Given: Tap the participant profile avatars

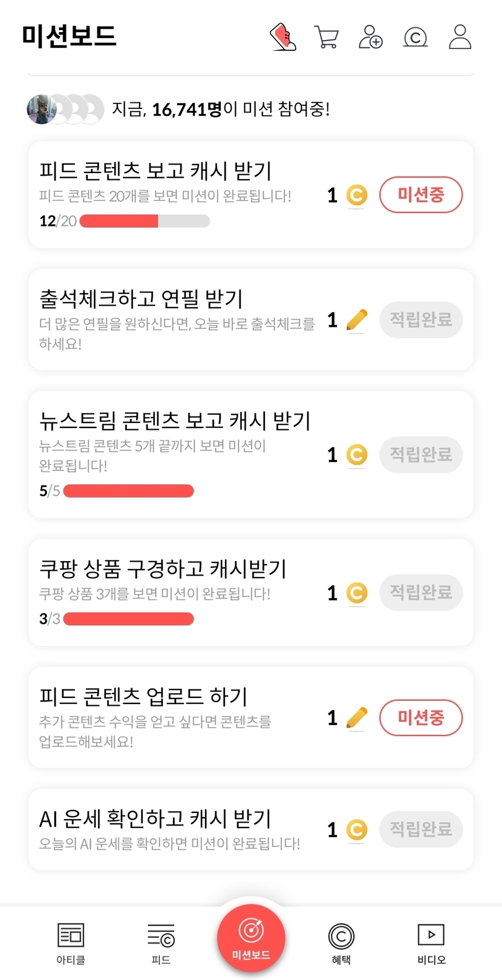Looking at the screenshot, I should (x=65, y=110).
